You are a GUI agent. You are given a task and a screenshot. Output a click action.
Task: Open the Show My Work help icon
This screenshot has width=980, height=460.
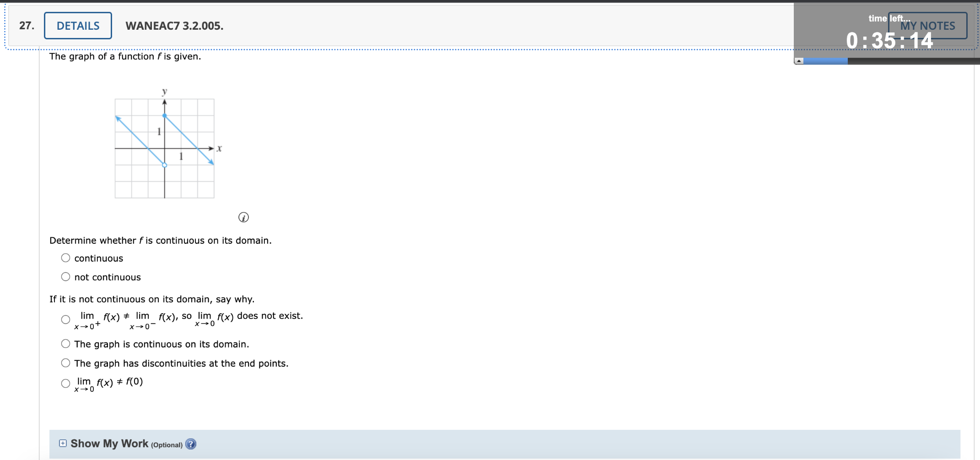(191, 444)
